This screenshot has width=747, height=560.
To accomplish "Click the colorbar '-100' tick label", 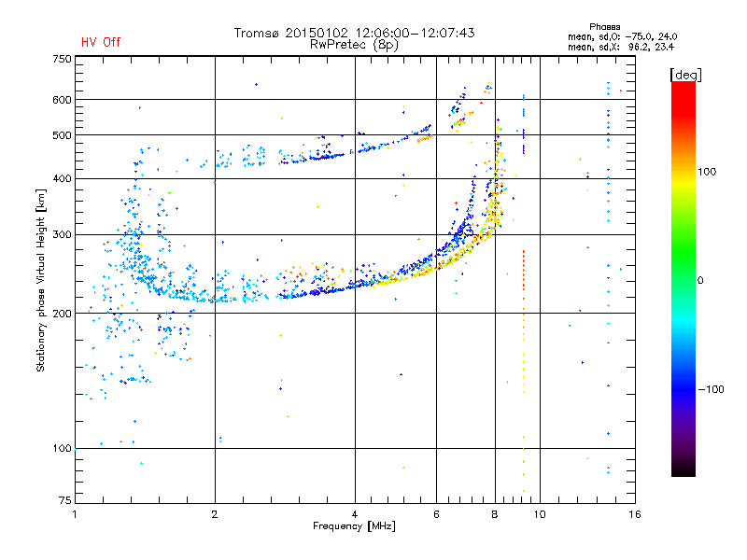I will 711,389.
